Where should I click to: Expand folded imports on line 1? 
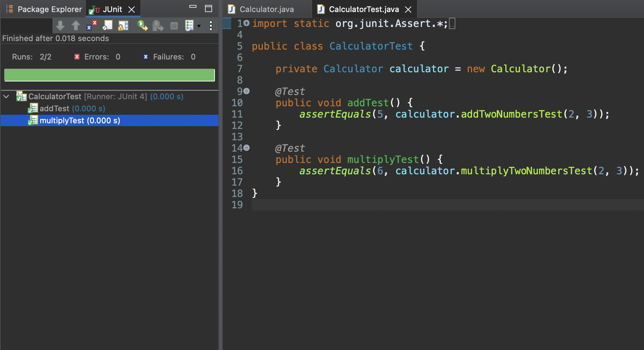coord(246,23)
